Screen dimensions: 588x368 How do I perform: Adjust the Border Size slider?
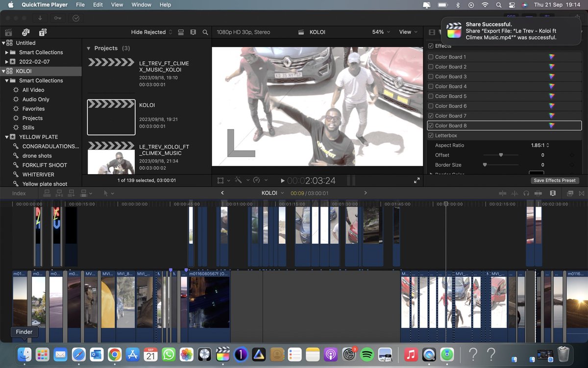[x=501, y=165]
